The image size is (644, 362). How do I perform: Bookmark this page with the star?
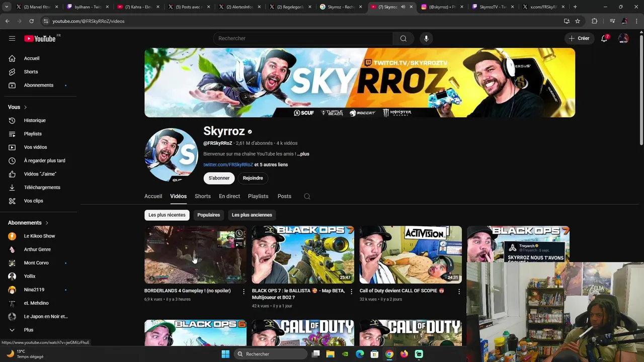tap(578, 21)
